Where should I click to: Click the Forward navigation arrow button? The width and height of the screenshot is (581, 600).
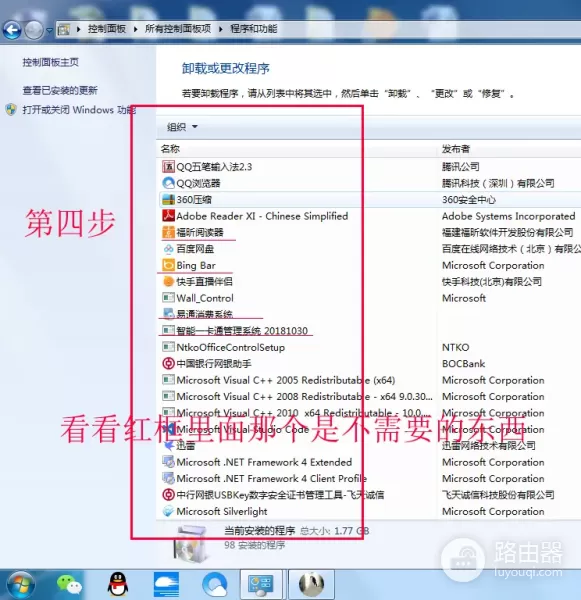click(x=34, y=29)
